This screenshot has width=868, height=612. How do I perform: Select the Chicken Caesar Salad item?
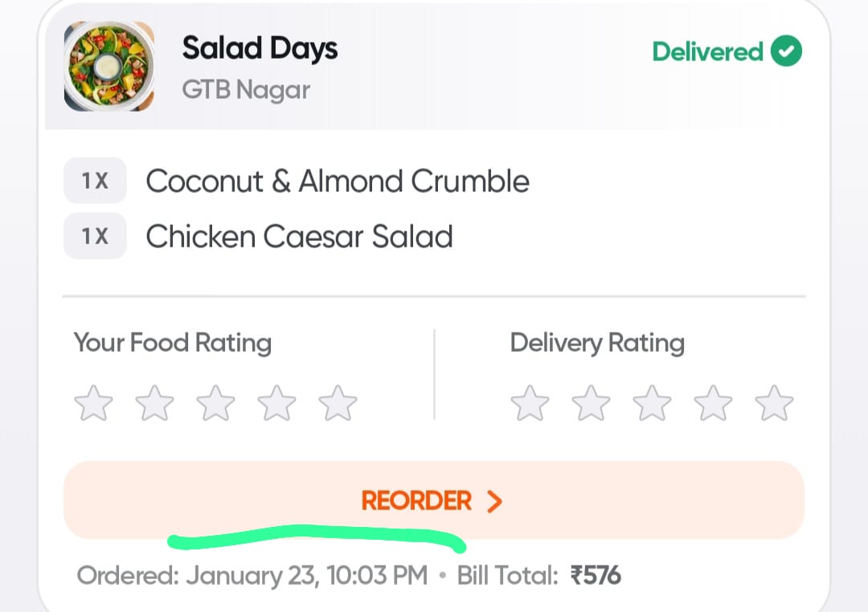(x=299, y=236)
